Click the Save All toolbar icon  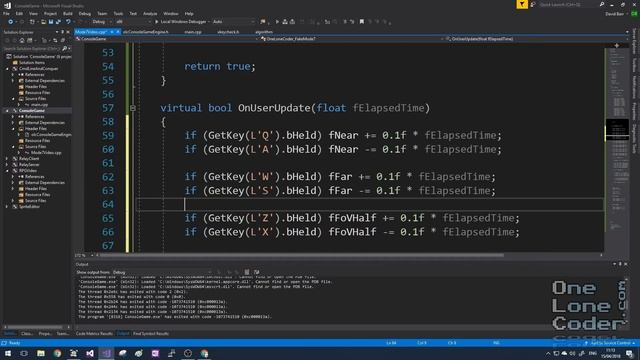[x=58, y=22]
